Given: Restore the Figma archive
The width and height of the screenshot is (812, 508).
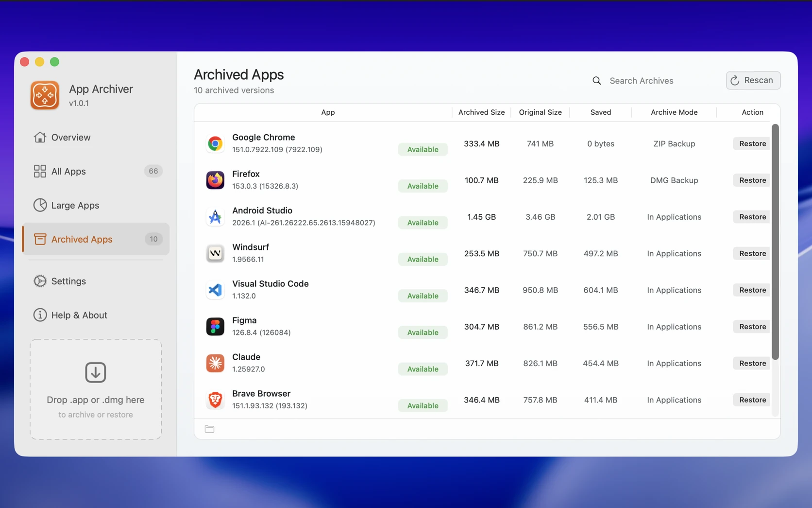Looking at the screenshot, I should 752,327.
